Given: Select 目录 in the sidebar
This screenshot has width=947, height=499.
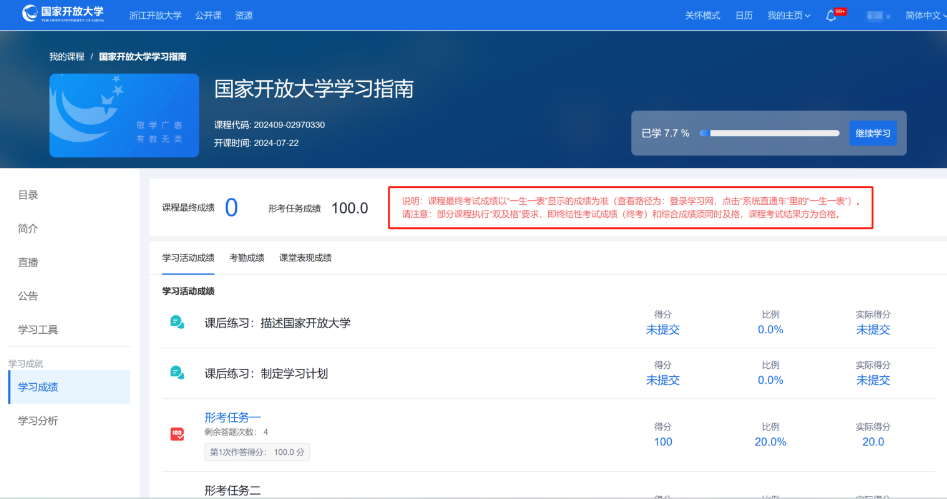Looking at the screenshot, I should click(x=28, y=195).
